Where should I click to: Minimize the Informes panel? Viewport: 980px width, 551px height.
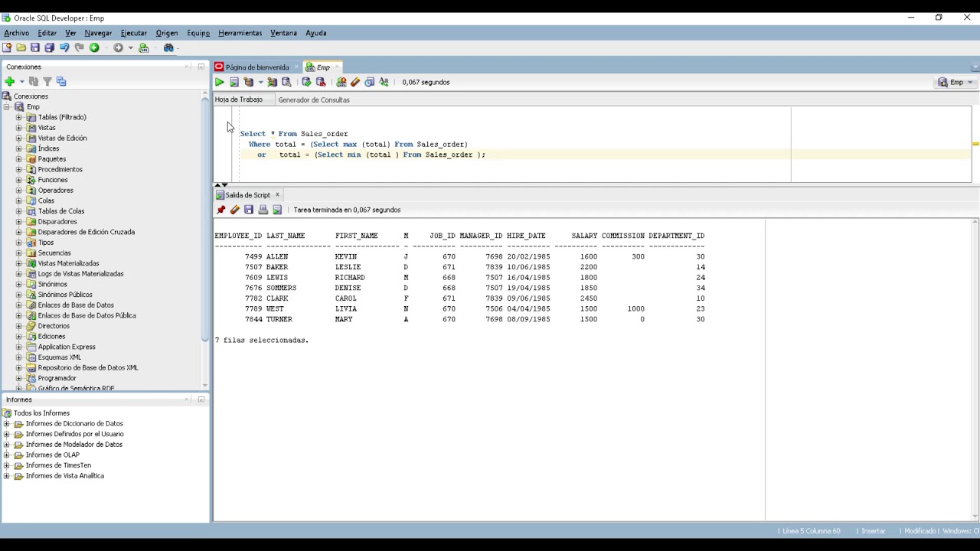click(201, 399)
